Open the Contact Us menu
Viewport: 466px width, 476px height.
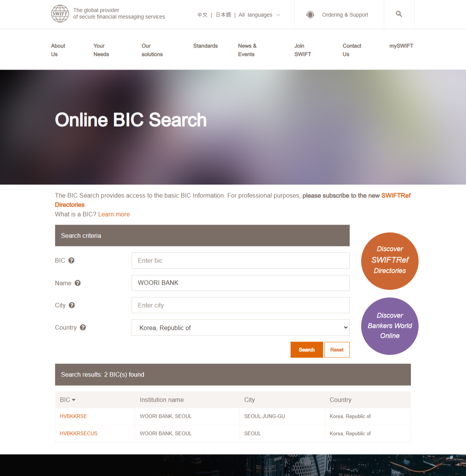(352, 50)
